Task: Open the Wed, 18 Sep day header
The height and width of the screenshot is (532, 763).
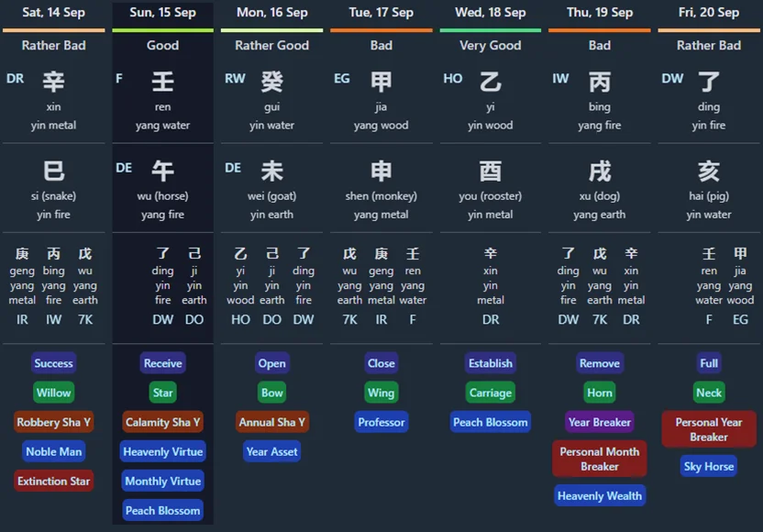Action: click(x=491, y=13)
